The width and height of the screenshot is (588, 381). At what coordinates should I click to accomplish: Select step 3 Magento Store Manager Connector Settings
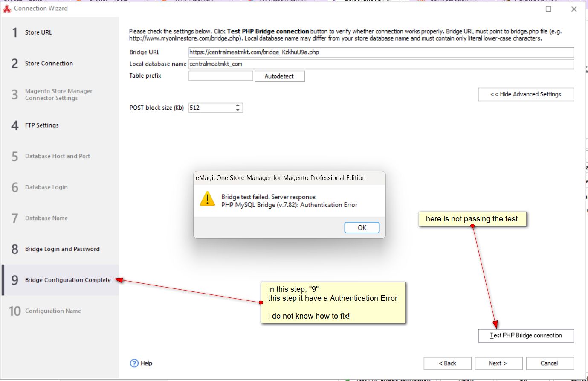pos(60,94)
